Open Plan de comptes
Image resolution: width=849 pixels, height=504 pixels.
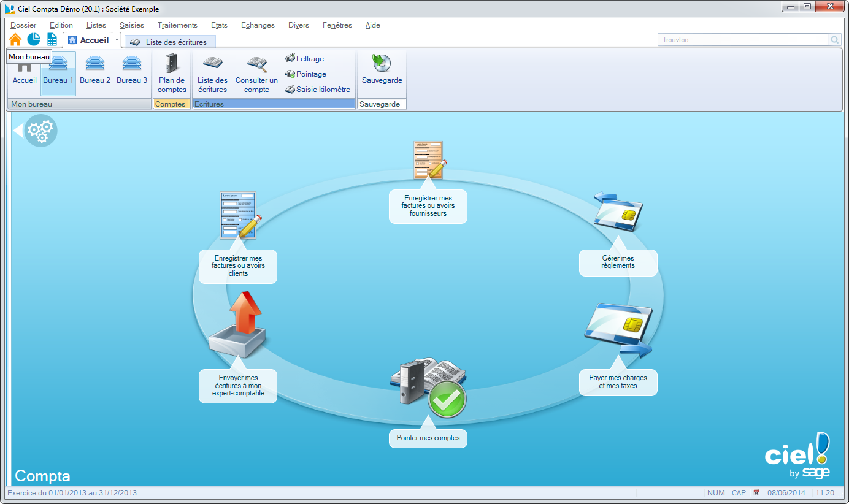(172, 74)
